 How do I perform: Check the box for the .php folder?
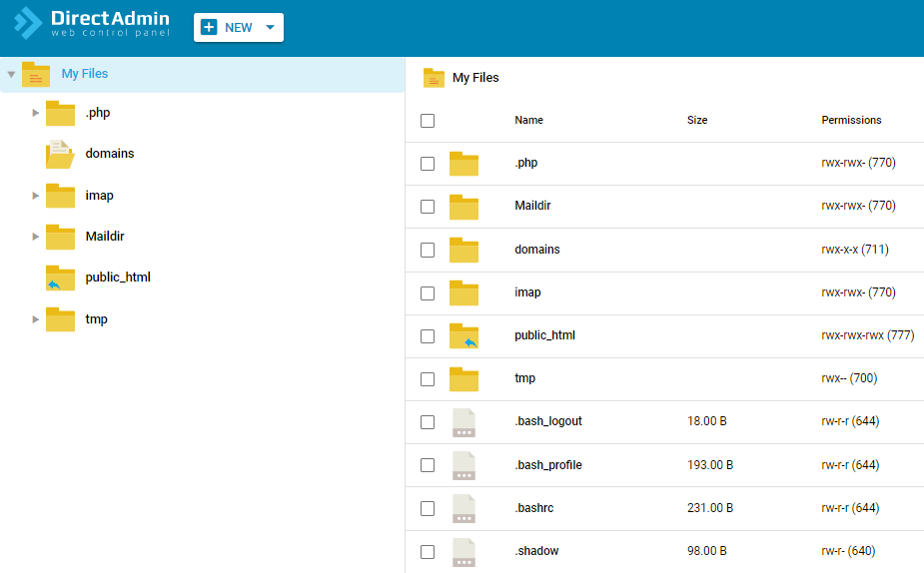428,164
